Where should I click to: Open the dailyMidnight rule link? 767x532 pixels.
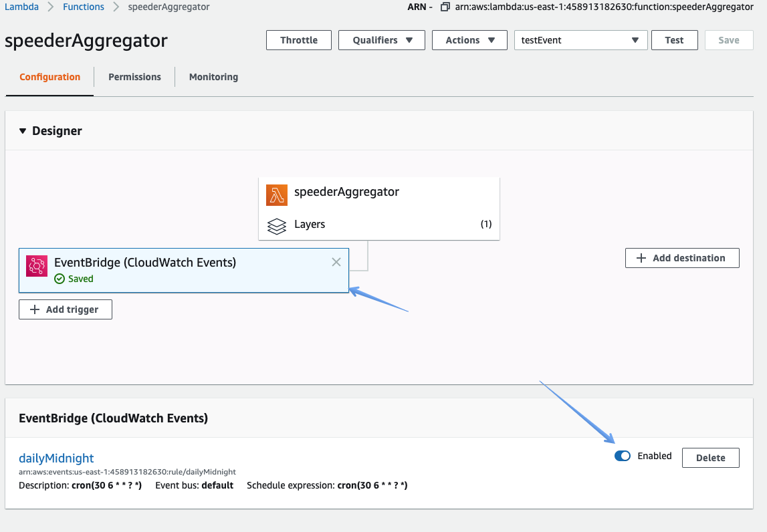(56, 458)
